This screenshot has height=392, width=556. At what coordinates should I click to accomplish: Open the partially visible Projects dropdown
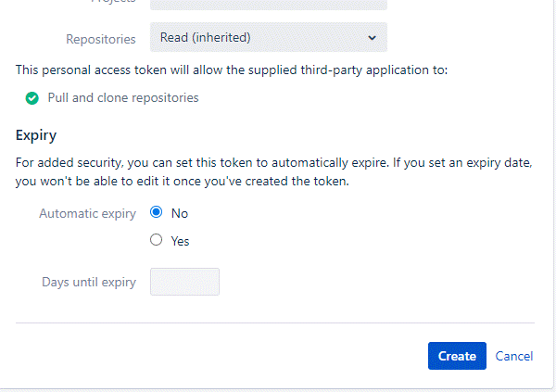tap(269, 5)
